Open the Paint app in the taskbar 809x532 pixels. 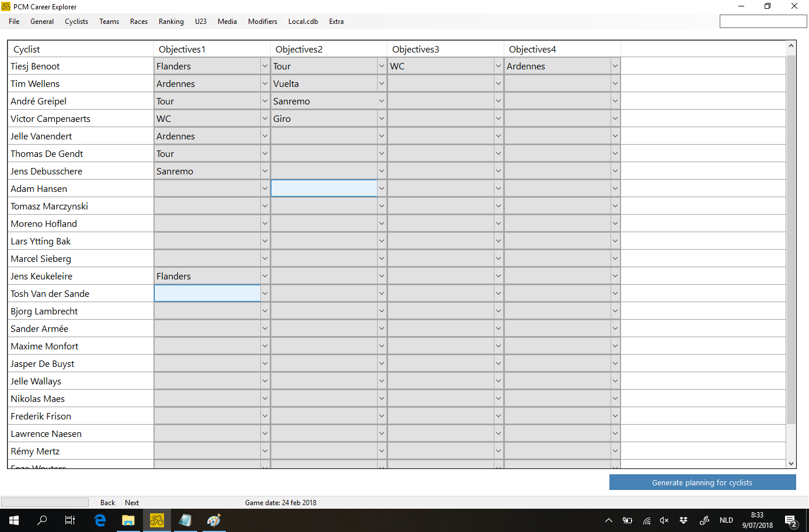[x=214, y=520]
